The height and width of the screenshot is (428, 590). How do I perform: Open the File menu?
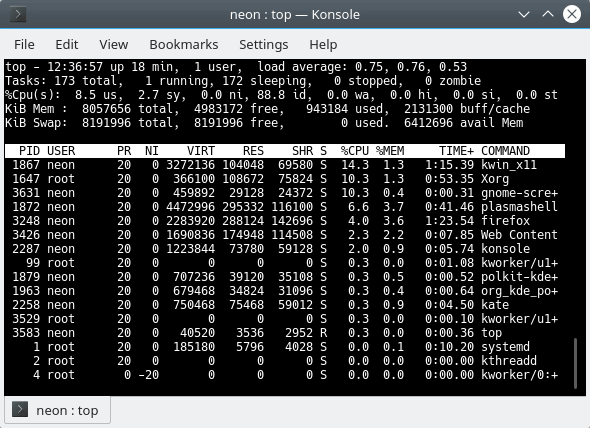(24, 44)
